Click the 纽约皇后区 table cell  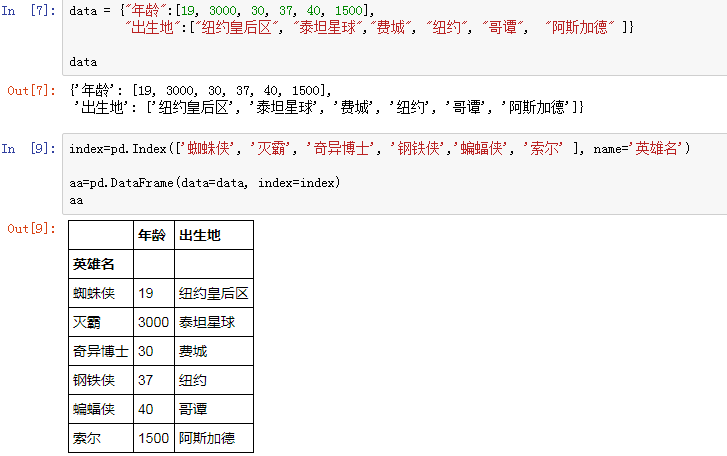tap(214, 293)
